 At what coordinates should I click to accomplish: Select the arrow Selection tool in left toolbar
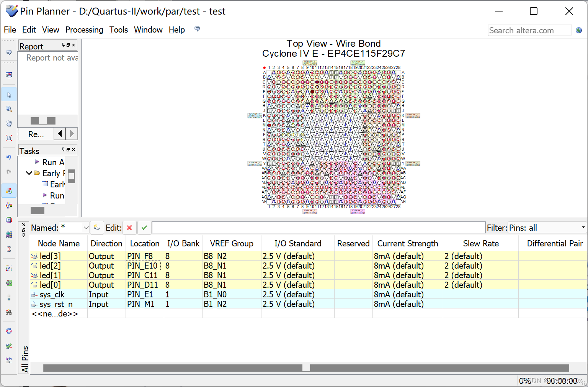pos(9,95)
